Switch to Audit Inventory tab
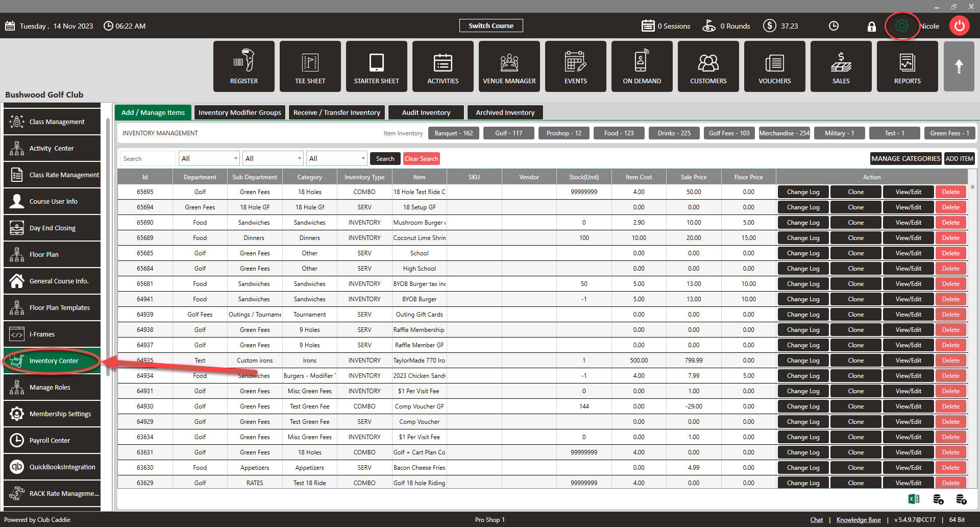Viewport: 980px width, 527px height. (x=426, y=112)
